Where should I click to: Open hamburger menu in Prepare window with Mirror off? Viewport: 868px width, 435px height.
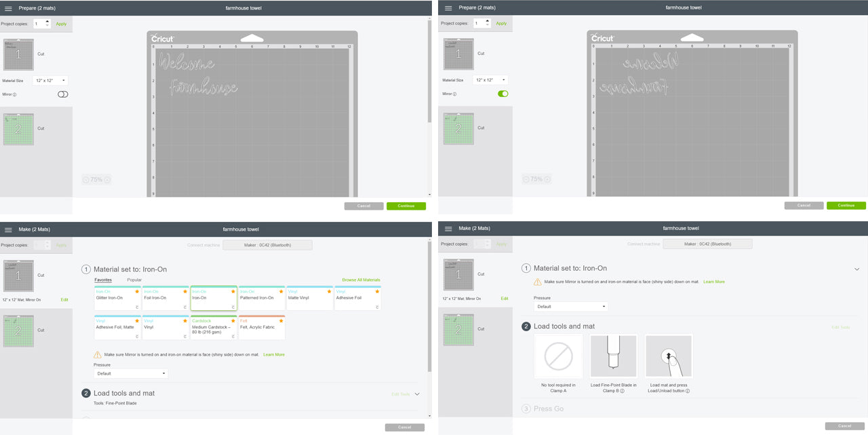click(8, 7)
